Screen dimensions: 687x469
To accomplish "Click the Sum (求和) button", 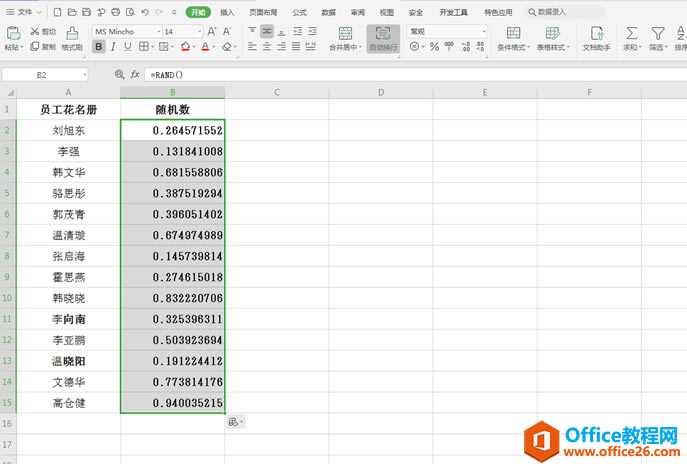I will (631, 39).
